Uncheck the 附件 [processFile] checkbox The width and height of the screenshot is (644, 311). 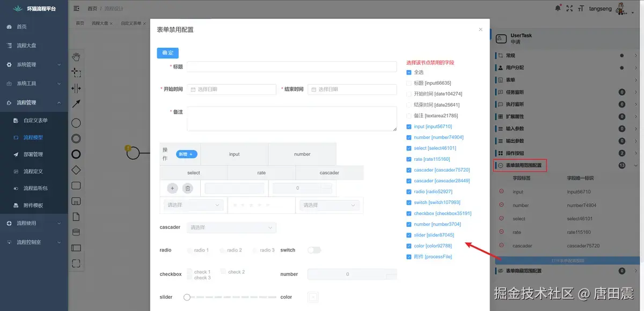coord(409,257)
